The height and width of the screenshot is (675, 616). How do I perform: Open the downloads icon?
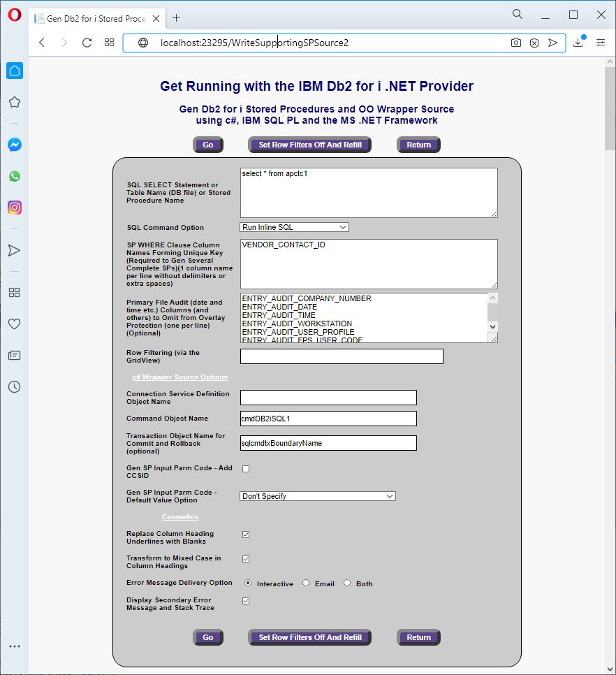coord(578,42)
